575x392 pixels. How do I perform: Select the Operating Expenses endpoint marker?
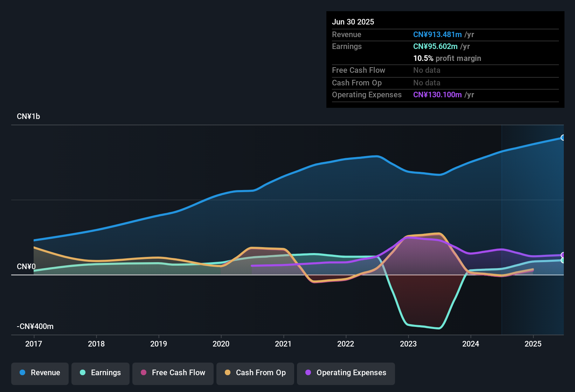click(x=563, y=255)
